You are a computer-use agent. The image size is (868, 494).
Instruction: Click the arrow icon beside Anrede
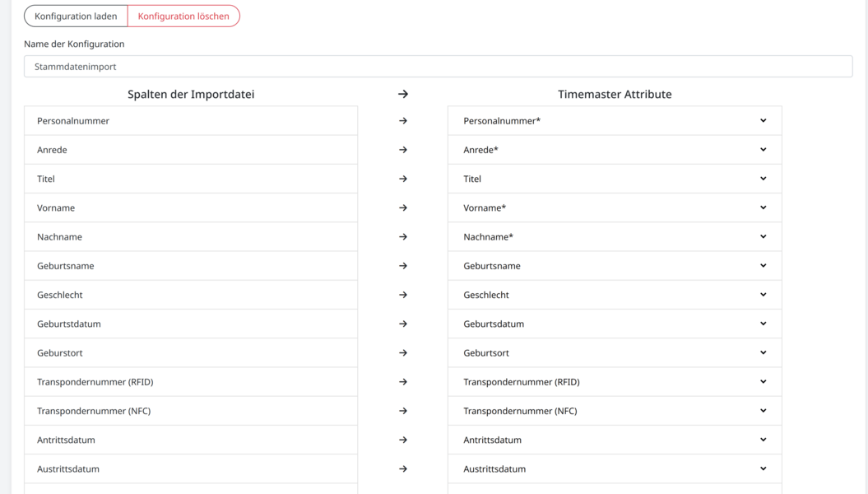403,150
